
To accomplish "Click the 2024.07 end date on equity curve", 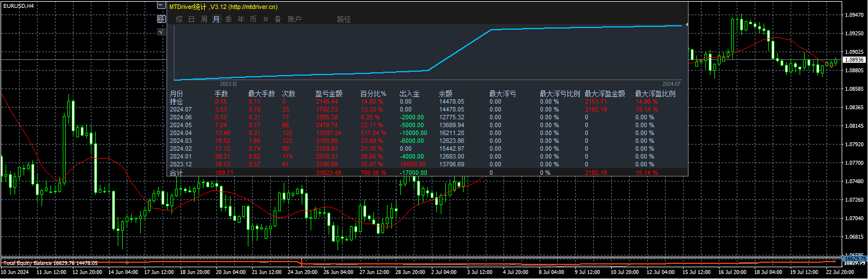I will [671, 83].
